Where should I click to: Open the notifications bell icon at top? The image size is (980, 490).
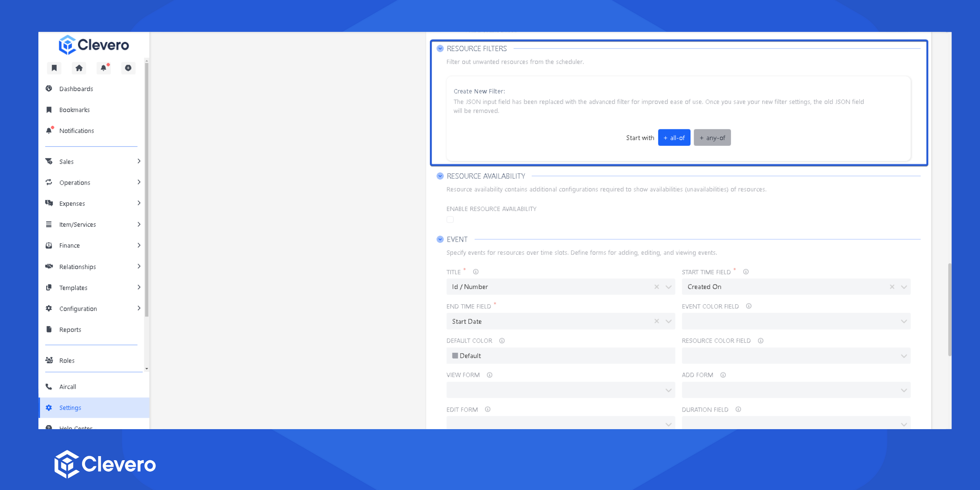(104, 68)
